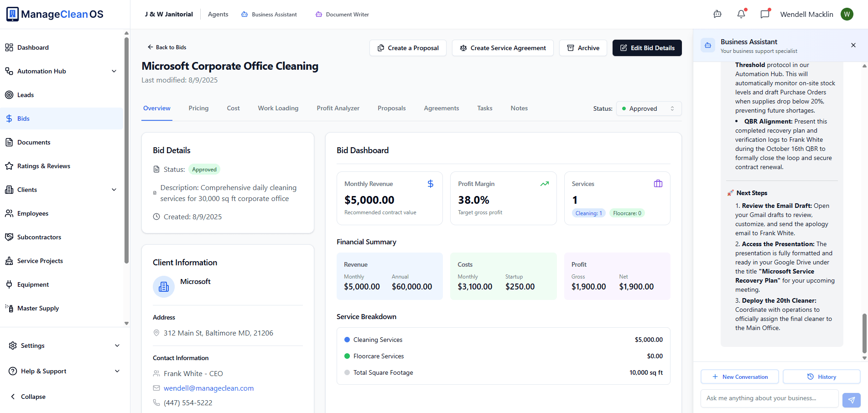Image resolution: width=868 pixels, height=413 pixels.
Task: Click the Monthly Revenue dollar icon
Action: point(431,184)
